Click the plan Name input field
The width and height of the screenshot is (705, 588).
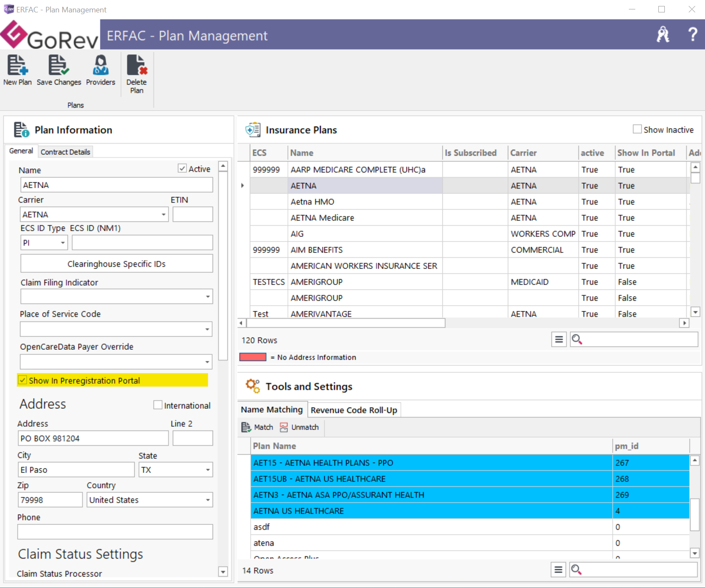coord(116,185)
